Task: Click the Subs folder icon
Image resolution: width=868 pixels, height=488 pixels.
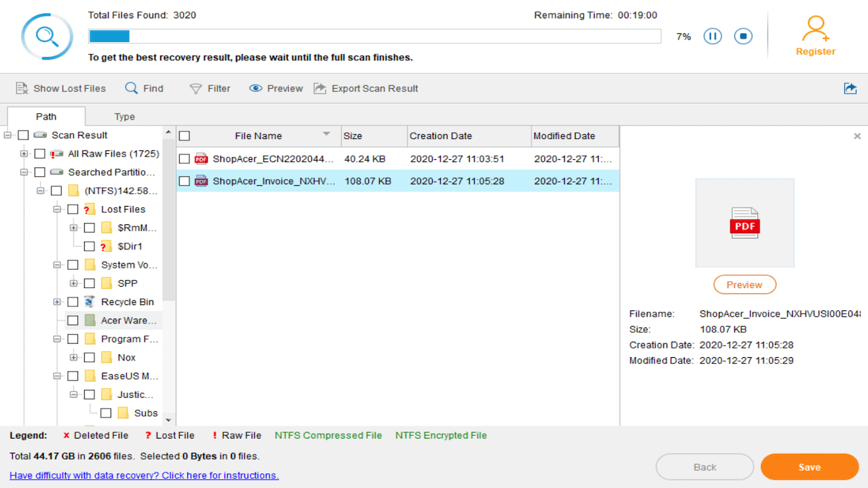Action: click(123, 413)
